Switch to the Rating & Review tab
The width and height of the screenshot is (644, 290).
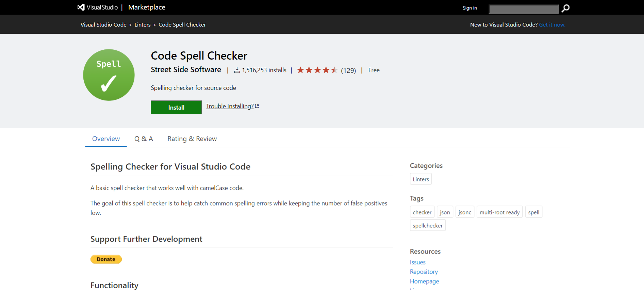[192, 139]
